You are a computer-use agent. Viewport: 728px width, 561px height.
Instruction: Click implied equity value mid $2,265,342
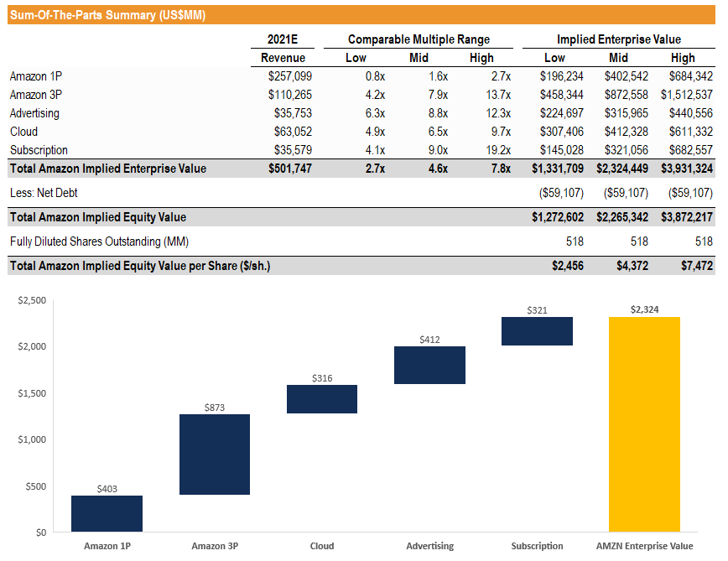(622, 217)
